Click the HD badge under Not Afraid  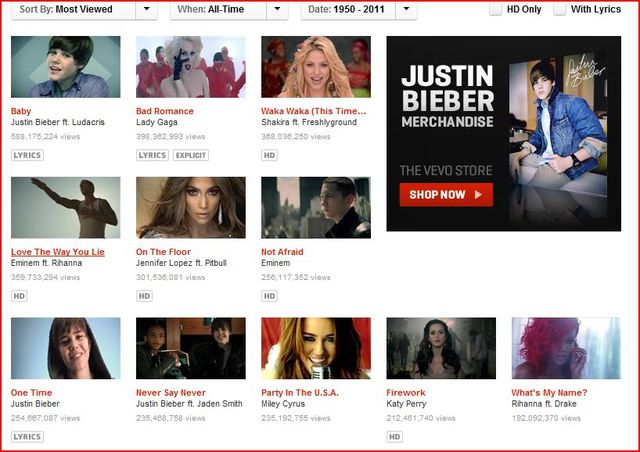click(269, 296)
